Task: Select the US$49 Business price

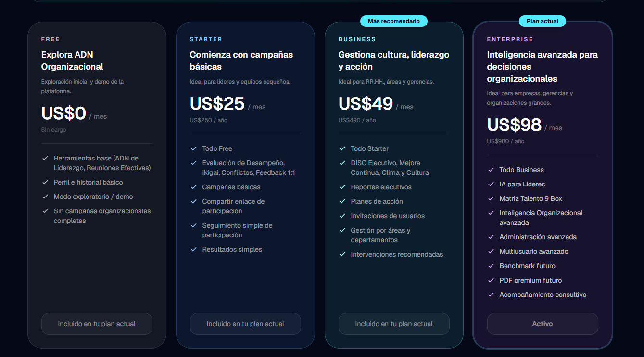Action: (366, 104)
